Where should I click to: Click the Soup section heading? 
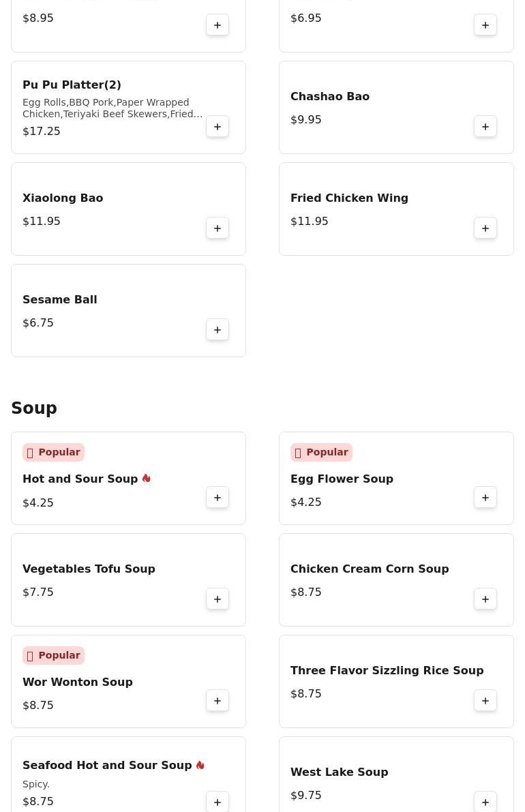34,408
